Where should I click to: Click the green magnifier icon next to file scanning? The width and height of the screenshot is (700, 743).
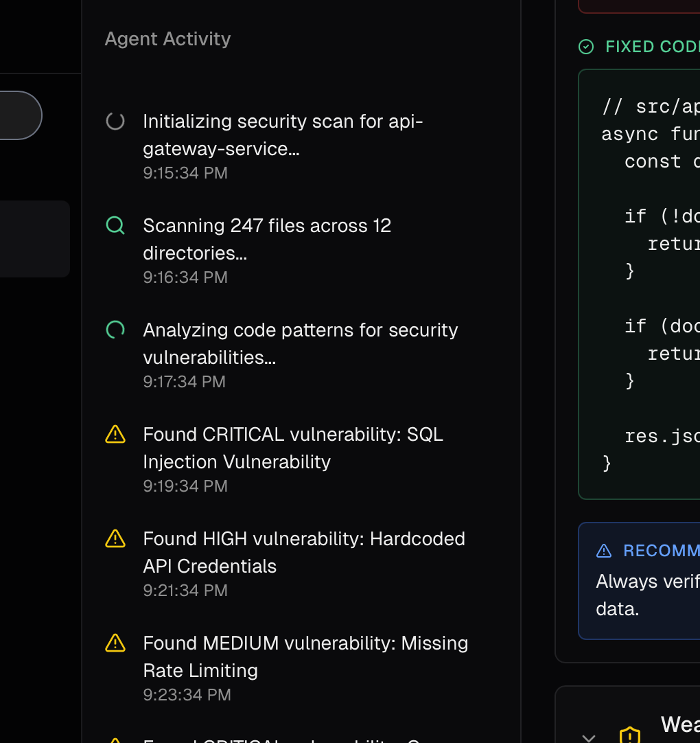click(115, 225)
